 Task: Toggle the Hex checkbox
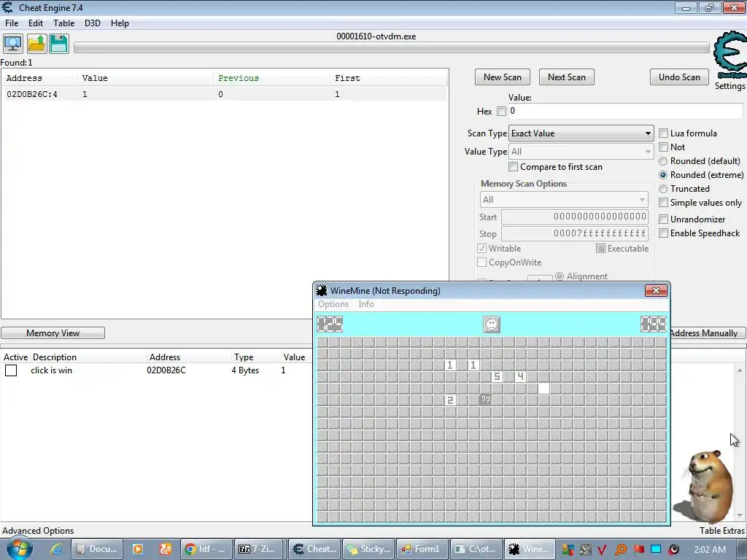pyautogui.click(x=501, y=111)
